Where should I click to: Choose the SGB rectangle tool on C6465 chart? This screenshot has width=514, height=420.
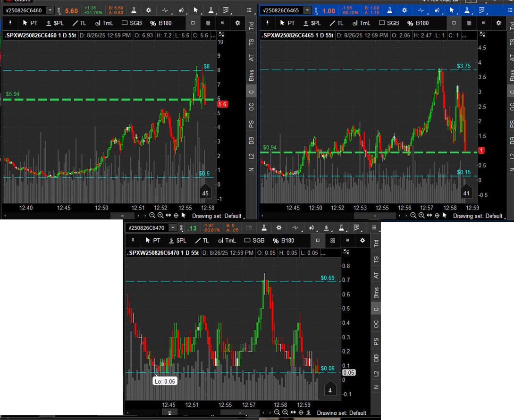388,23
